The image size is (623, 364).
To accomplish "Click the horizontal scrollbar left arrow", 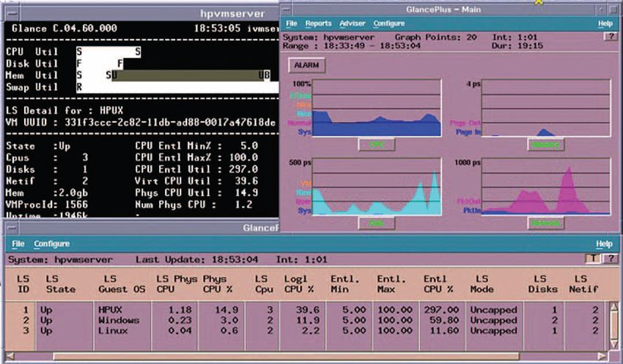I will coord(10,356).
